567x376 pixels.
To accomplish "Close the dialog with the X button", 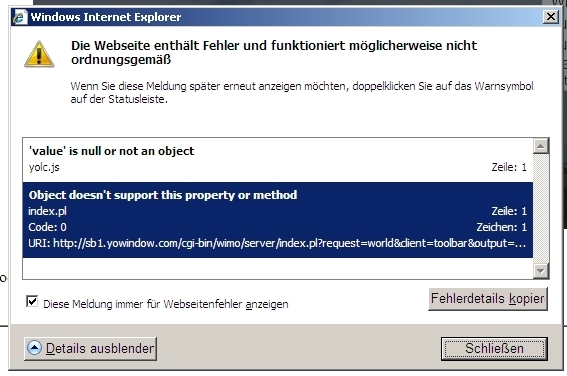I will coord(551,17).
